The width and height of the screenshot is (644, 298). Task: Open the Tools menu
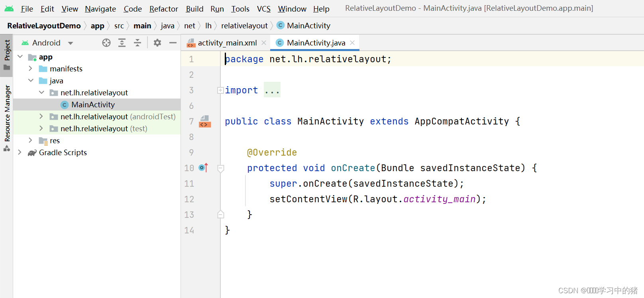pyautogui.click(x=240, y=9)
